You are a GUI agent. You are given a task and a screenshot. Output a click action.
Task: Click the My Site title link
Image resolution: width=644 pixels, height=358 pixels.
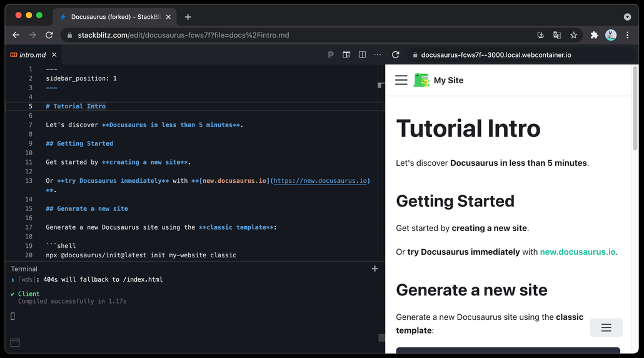coord(448,80)
